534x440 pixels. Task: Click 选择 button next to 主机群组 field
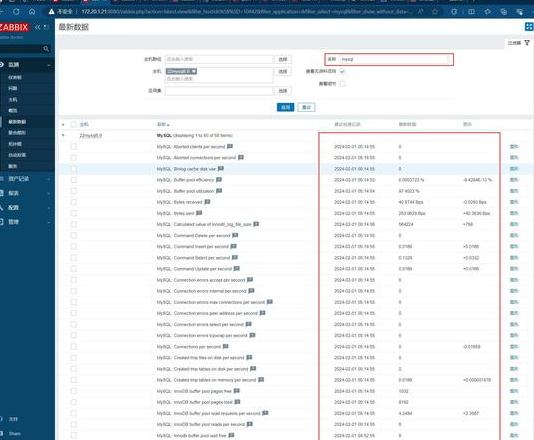pos(283,59)
